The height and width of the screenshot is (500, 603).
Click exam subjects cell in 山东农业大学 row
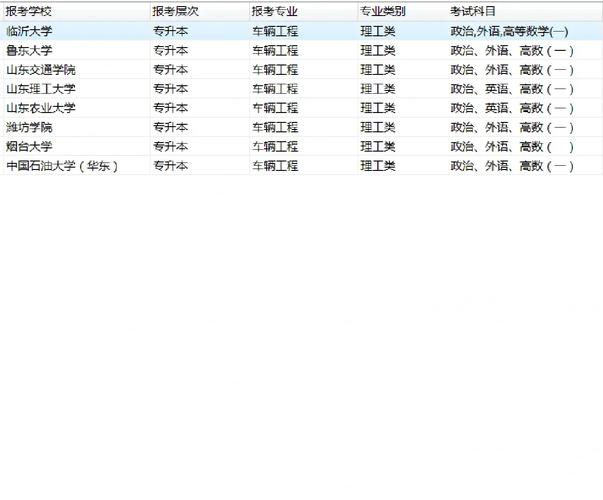point(512,108)
